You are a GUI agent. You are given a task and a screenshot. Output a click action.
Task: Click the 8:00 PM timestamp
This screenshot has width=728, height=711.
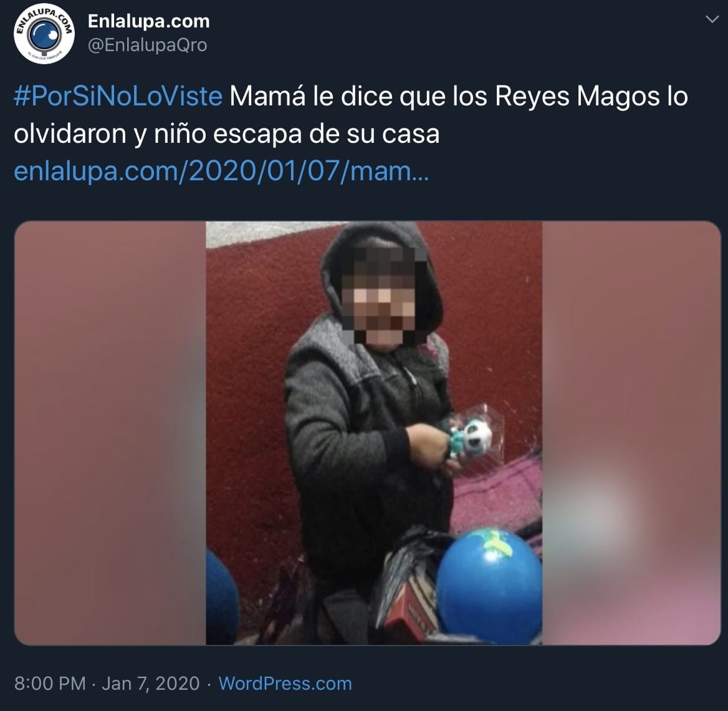point(50,683)
